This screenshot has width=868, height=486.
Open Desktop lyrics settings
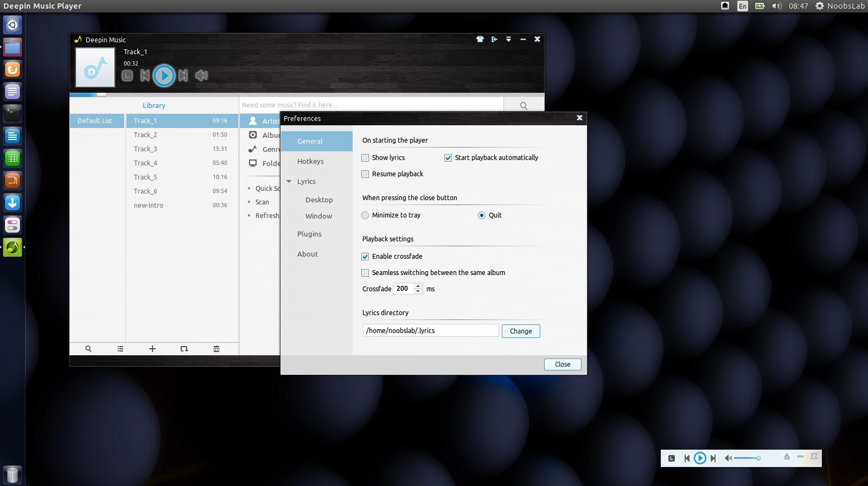click(x=319, y=200)
